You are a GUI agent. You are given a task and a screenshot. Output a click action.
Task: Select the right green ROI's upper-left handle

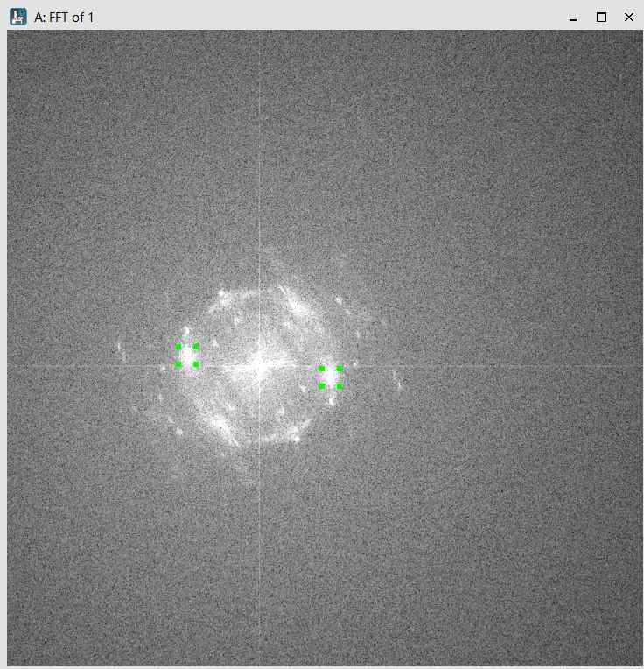pyautogui.click(x=322, y=369)
